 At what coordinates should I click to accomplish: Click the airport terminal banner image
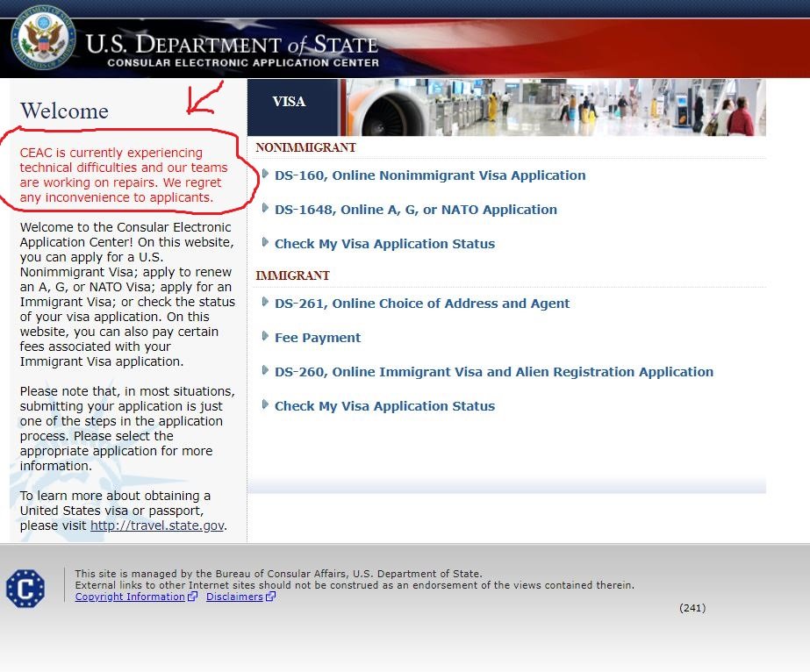coord(556,107)
